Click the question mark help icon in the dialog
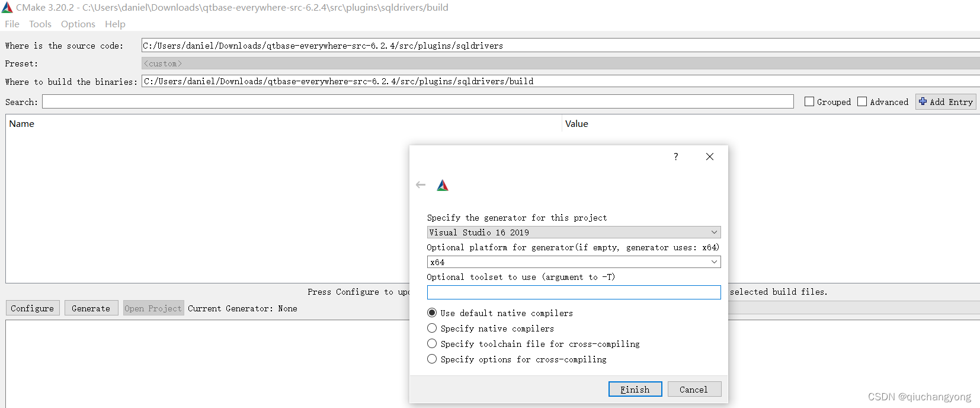 (675, 157)
